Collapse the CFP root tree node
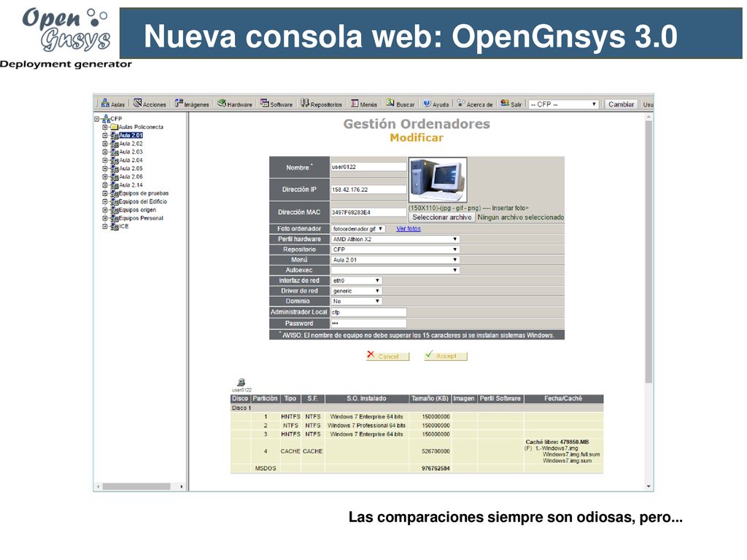The image size is (747, 560). tap(97, 119)
